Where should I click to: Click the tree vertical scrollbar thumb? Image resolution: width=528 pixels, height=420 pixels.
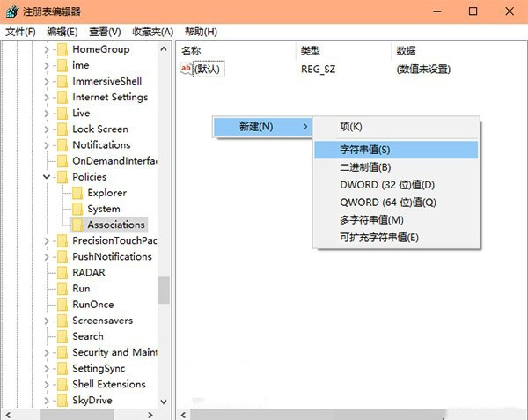[164, 290]
